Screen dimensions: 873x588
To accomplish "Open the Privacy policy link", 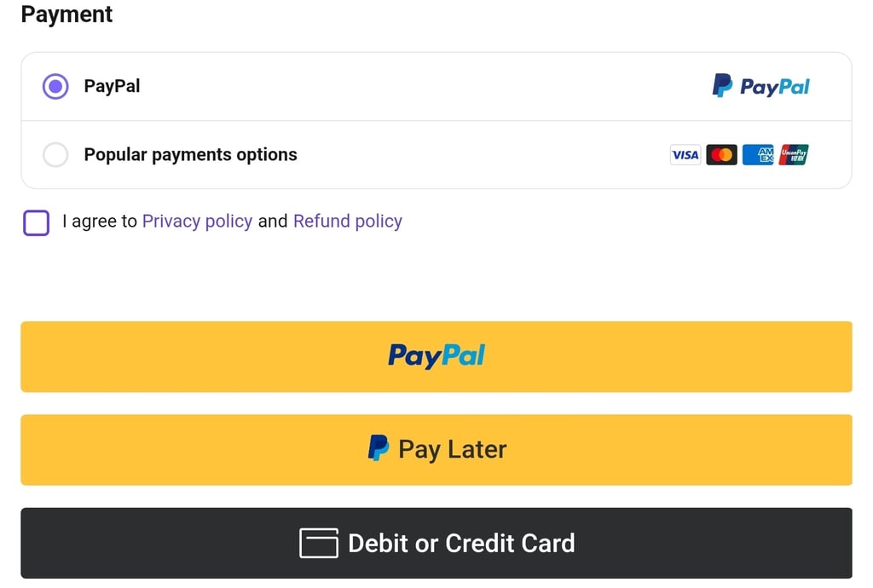I will [x=197, y=222].
